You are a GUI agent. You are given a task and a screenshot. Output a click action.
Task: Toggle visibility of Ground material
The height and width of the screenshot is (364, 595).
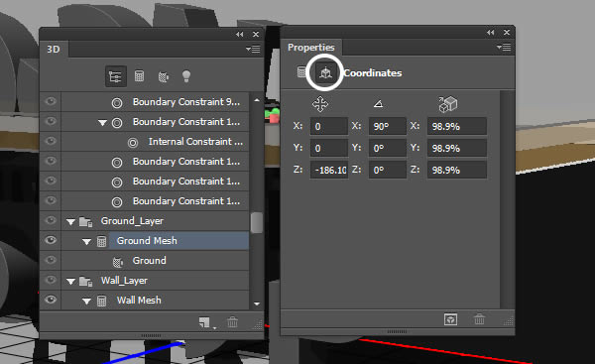coord(51,260)
